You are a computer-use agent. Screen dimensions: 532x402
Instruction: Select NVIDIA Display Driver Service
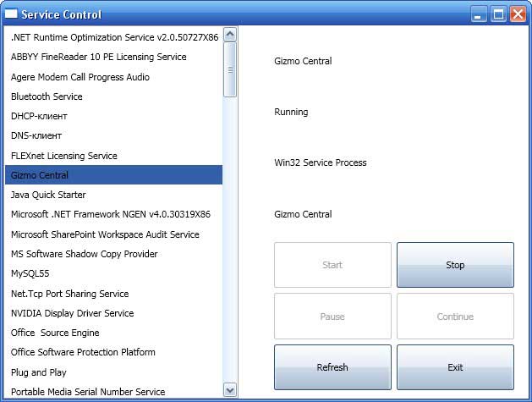coord(72,313)
